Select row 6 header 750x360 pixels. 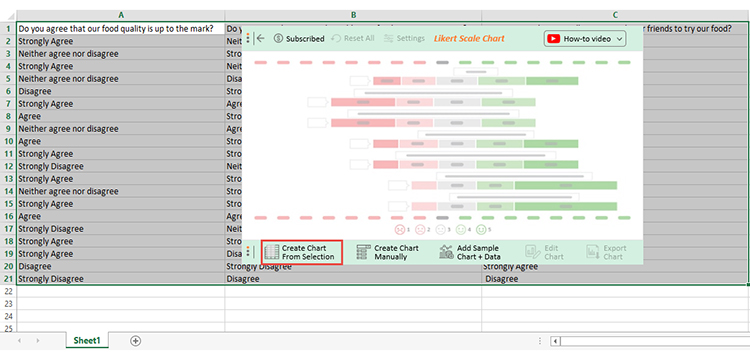(8, 91)
